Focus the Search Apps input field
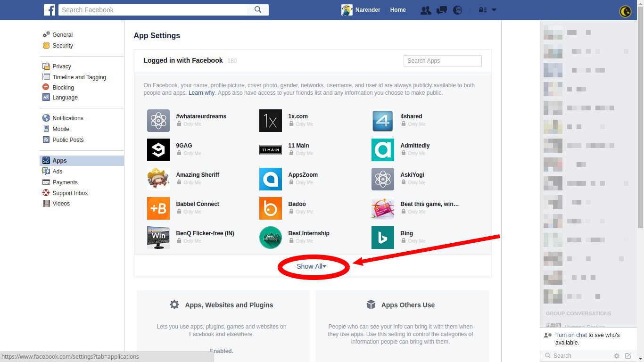 point(442,61)
